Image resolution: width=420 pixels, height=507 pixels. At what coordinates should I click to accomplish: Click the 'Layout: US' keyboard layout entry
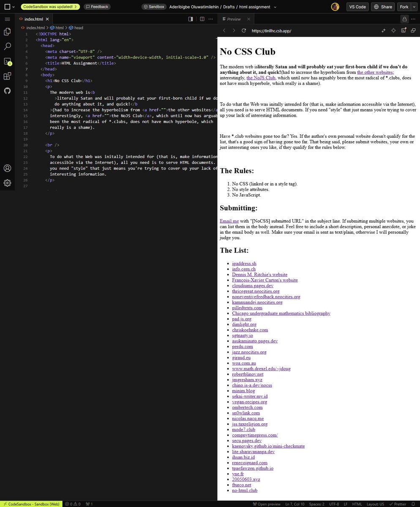pyautogui.click(x=376, y=504)
